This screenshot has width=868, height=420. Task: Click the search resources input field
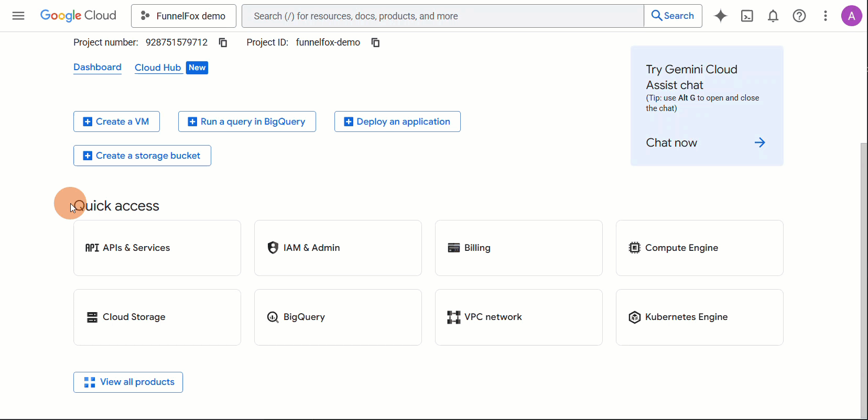(x=443, y=16)
